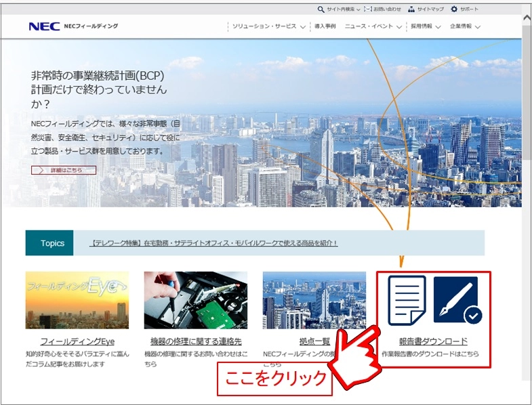Viewport: 532px width, 405px height.
Task: Click the NEC logo
Action: coord(44,26)
